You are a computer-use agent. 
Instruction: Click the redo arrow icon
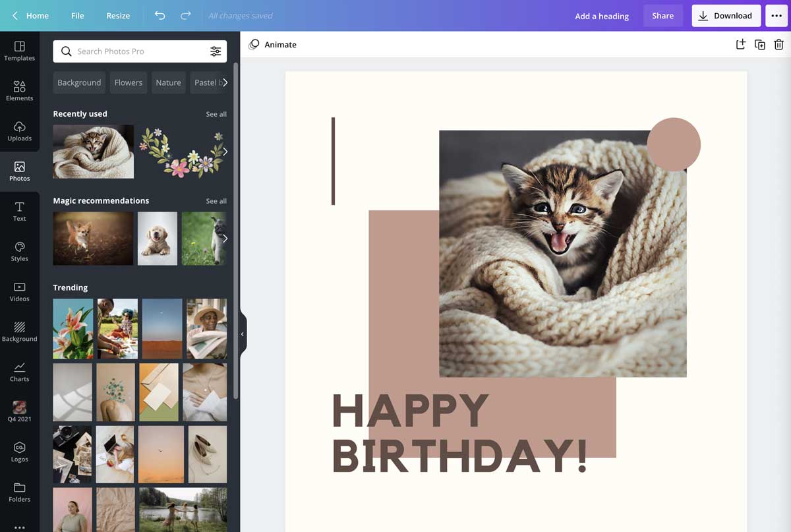[186, 15]
